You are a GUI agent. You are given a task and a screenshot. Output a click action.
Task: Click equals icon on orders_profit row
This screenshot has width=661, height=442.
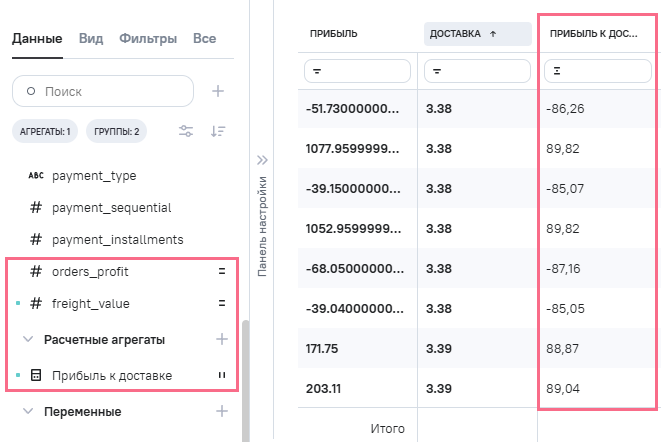222,272
